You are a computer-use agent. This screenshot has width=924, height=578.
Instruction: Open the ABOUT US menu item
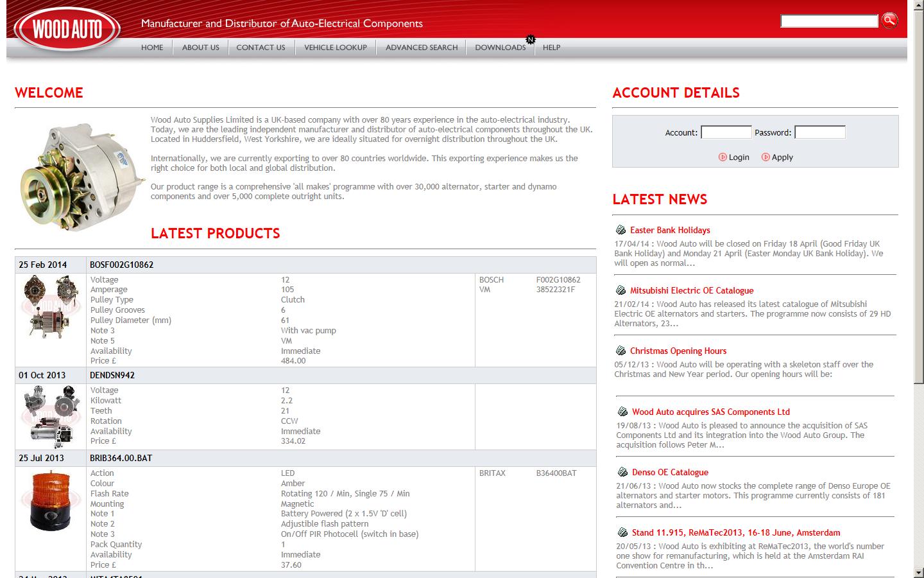click(x=201, y=47)
